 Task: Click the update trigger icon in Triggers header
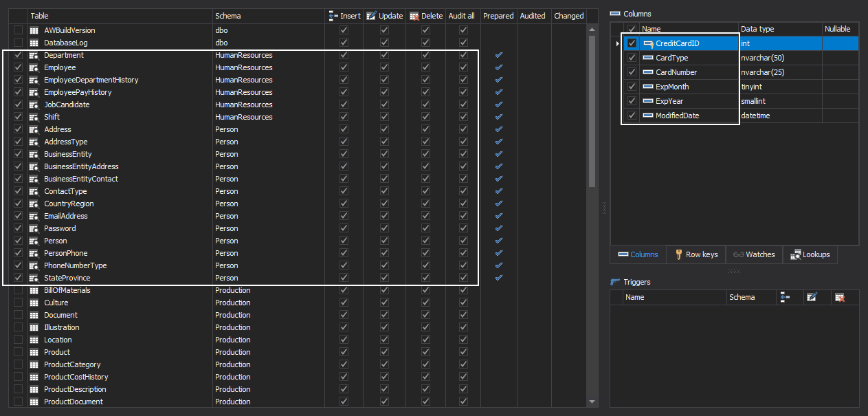coord(812,297)
